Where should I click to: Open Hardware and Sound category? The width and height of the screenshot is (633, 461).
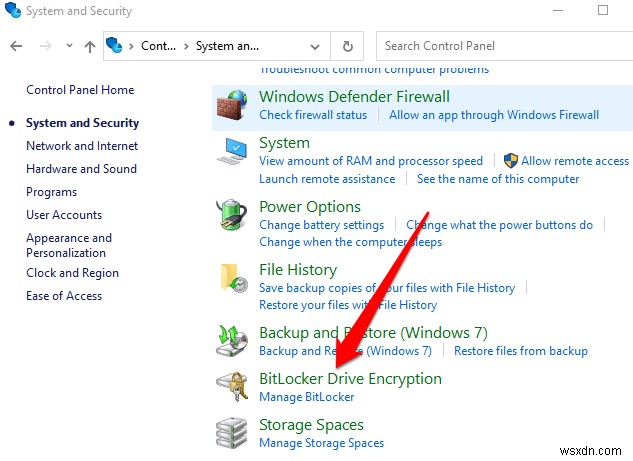[x=81, y=169]
